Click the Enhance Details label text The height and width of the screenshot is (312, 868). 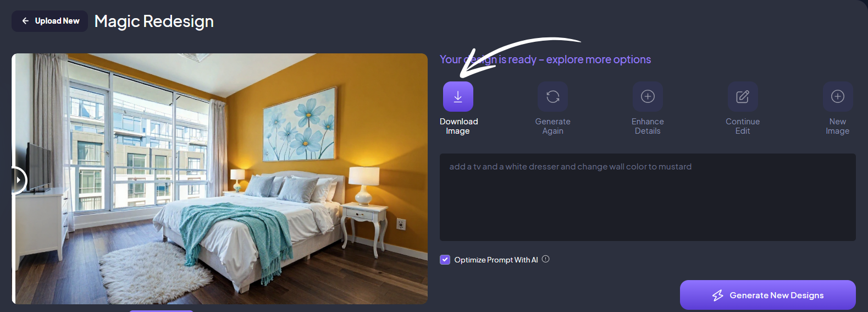pos(648,126)
